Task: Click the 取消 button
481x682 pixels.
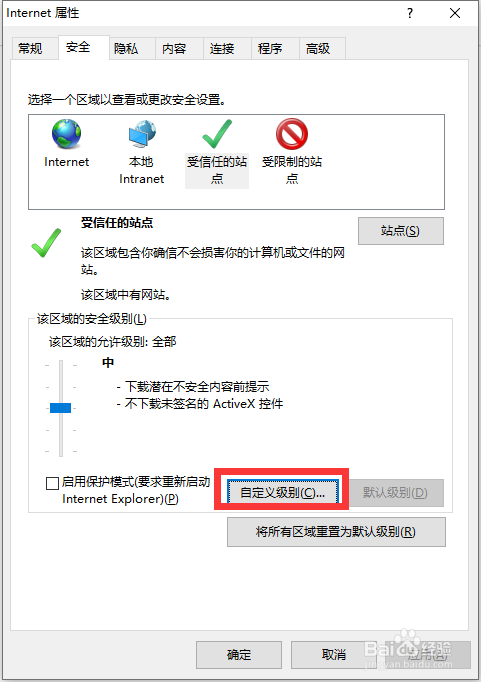Action: pos(334,655)
